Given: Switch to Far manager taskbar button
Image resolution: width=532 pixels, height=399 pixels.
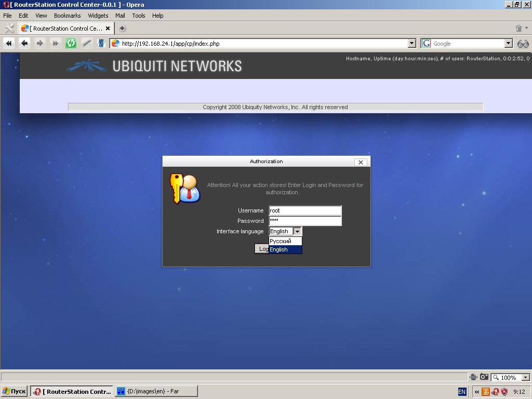Looking at the screenshot, I should pyautogui.click(x=156, y=392).
